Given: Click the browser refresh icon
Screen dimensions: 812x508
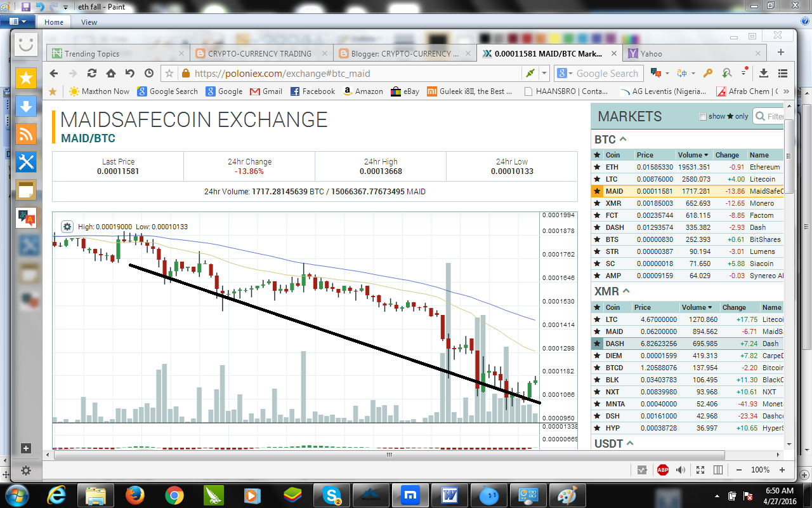Looking at the screenshot, I should coord(92,73).
